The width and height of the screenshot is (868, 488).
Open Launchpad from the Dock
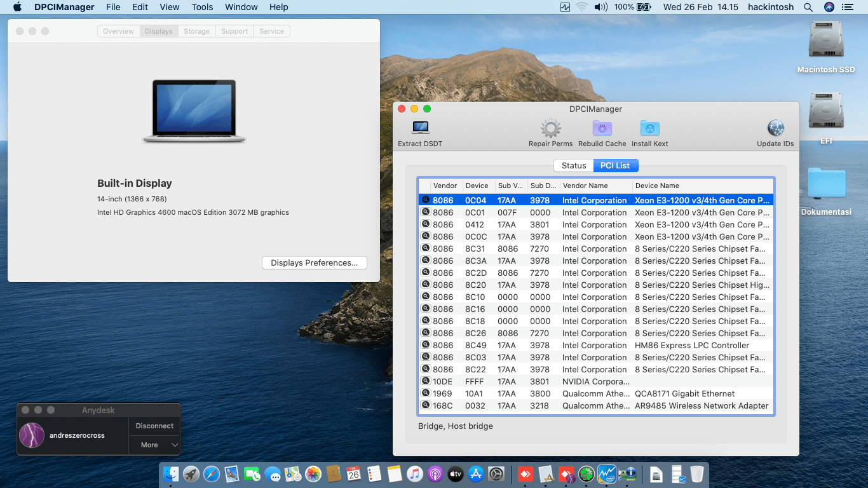pos(191,474)
